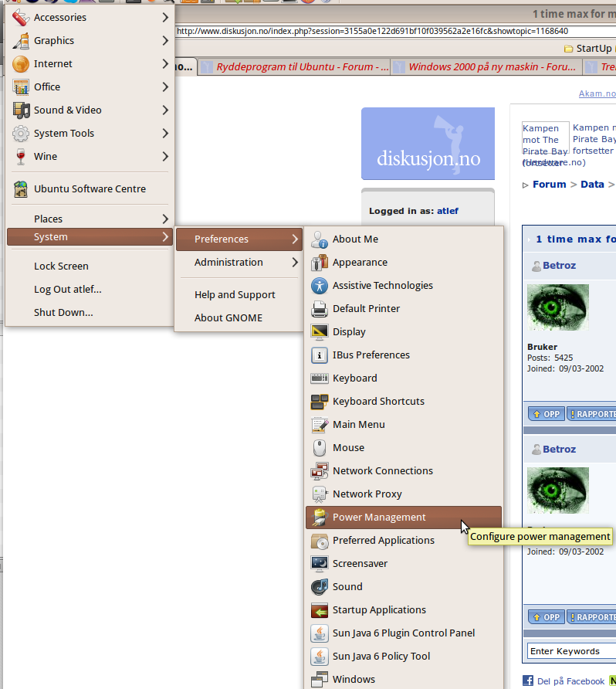This screenshot has width=616, height=689.
Task: Click the Office category icon
Action: tap(21, 87)
